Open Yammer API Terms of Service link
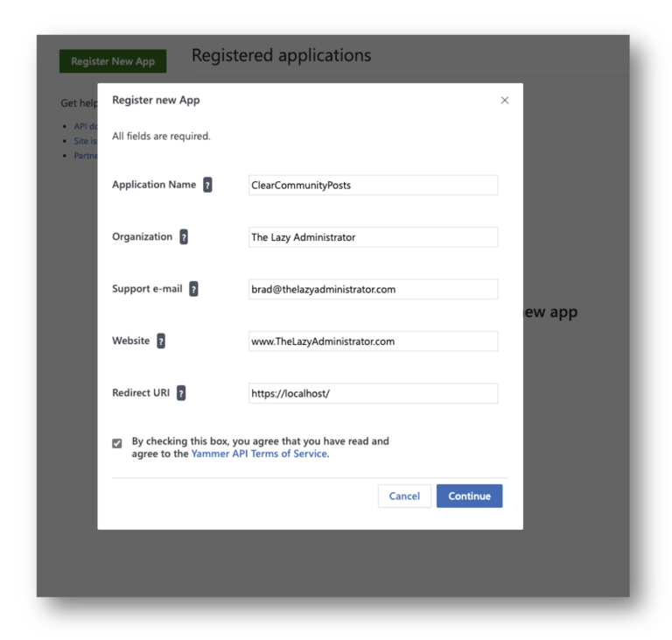This screenshot has height=640, width=672. click(x=259, y=454)
